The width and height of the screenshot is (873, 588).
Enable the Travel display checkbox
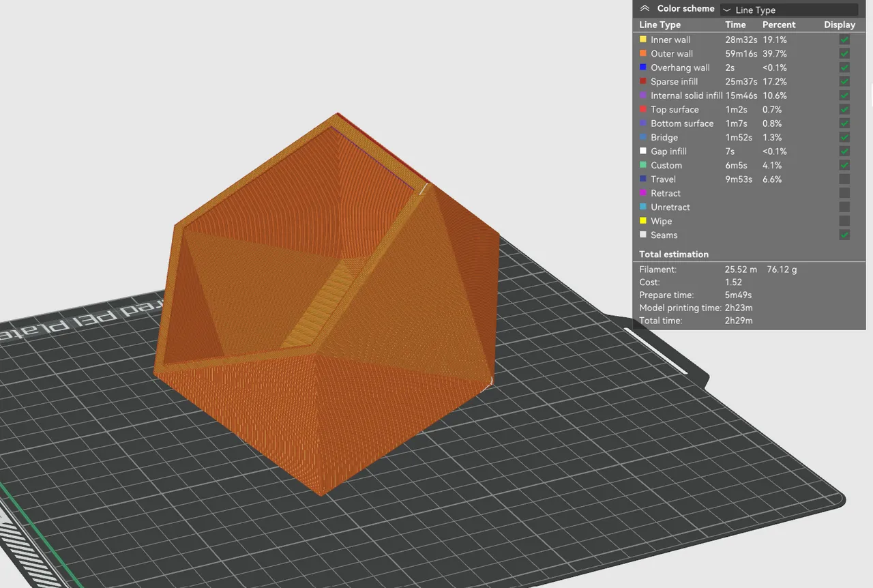tap(844, 179)
